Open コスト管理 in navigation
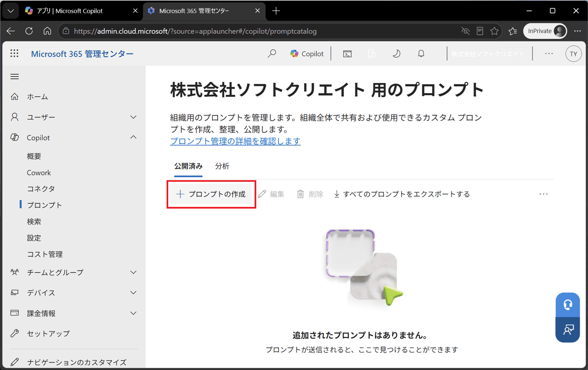The width and height of the screenshot is (588, 370). tap(45, 254)
